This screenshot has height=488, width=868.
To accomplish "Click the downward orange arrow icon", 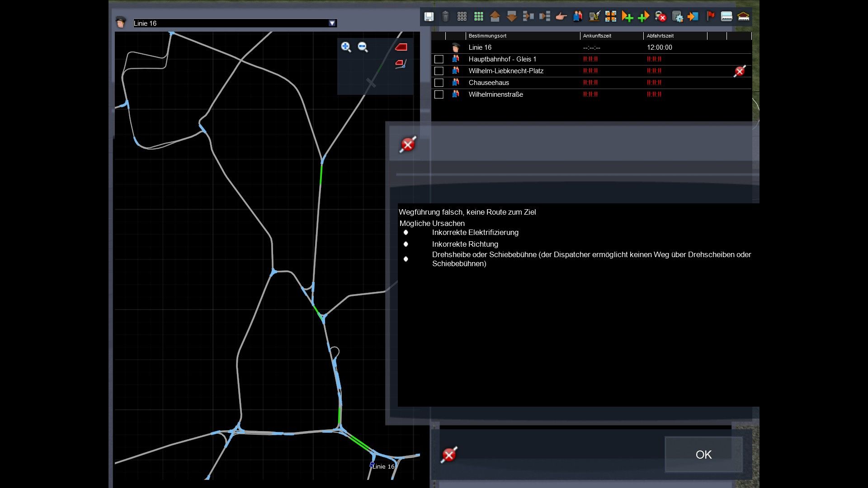I will pyautogui.click(x=511, y=17).
